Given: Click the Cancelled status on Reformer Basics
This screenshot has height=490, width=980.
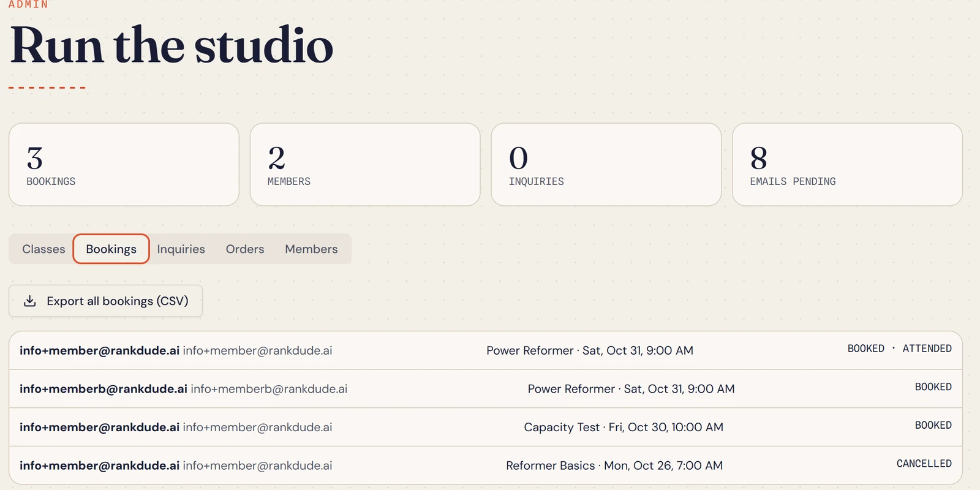Looking at the screenshot, I should tap(924, 464).
